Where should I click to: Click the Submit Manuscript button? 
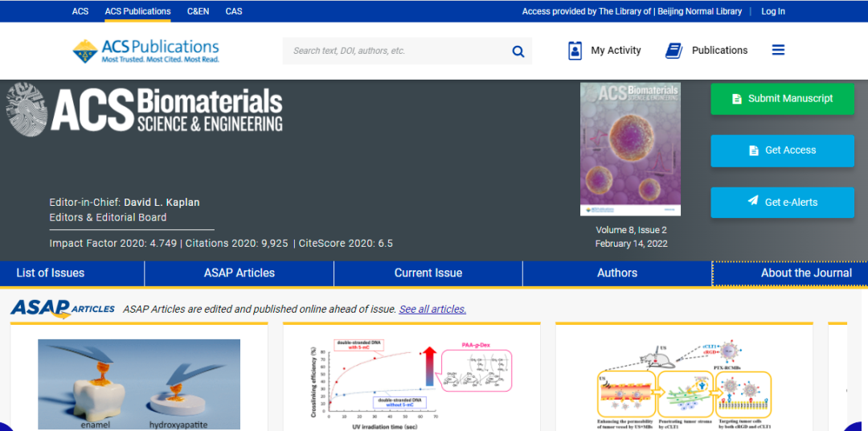click(782, 99)
